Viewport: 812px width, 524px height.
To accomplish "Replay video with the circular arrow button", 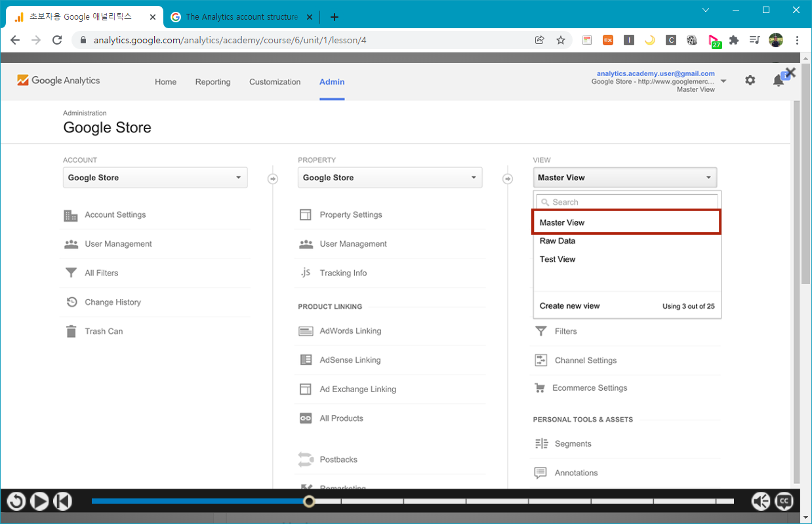I will [x=16, y=502].
